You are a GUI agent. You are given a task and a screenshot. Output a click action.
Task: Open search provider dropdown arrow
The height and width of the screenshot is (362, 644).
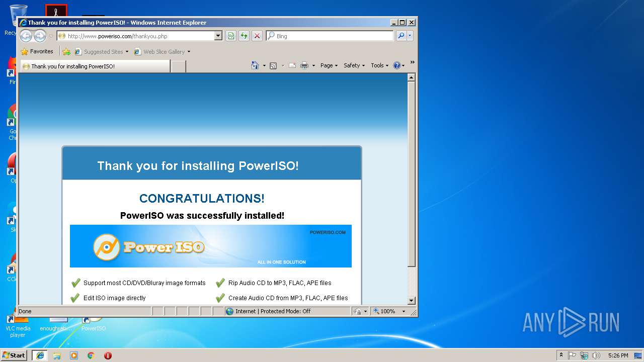(x=410, y=36)
